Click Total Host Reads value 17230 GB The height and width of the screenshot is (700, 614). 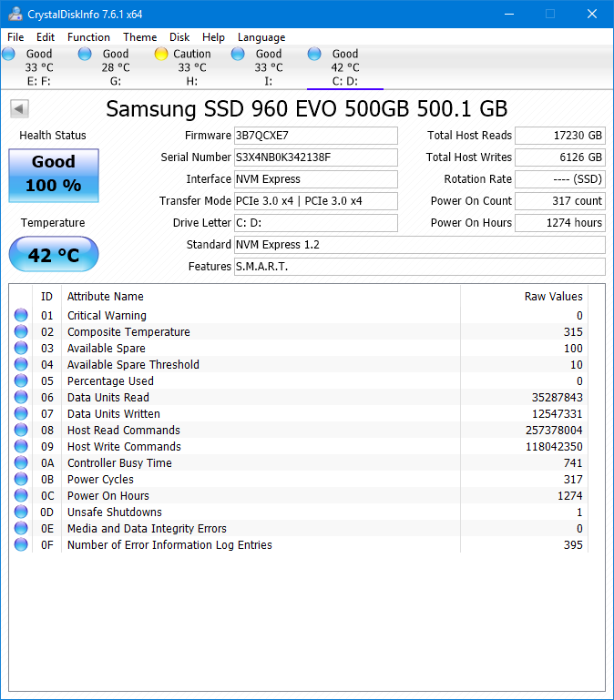560,136
